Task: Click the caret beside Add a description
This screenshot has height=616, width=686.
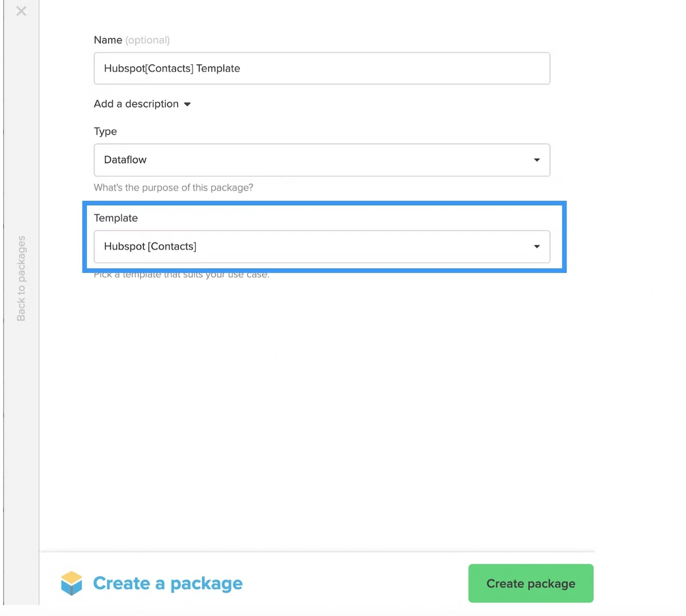Action: (x=187, y=105)
